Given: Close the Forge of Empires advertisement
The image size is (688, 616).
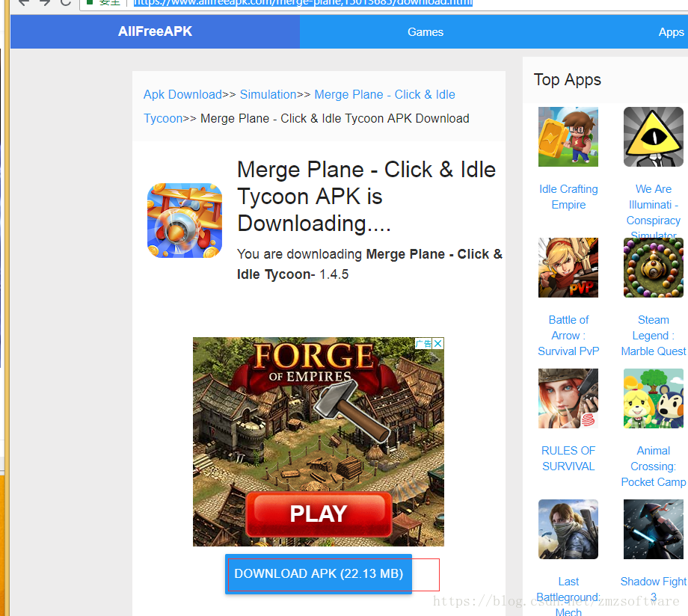Looking at the screenshot, I should [438, 344].
